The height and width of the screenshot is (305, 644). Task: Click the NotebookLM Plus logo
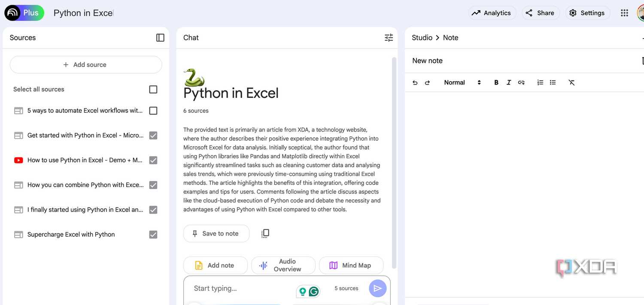(24, 13)
